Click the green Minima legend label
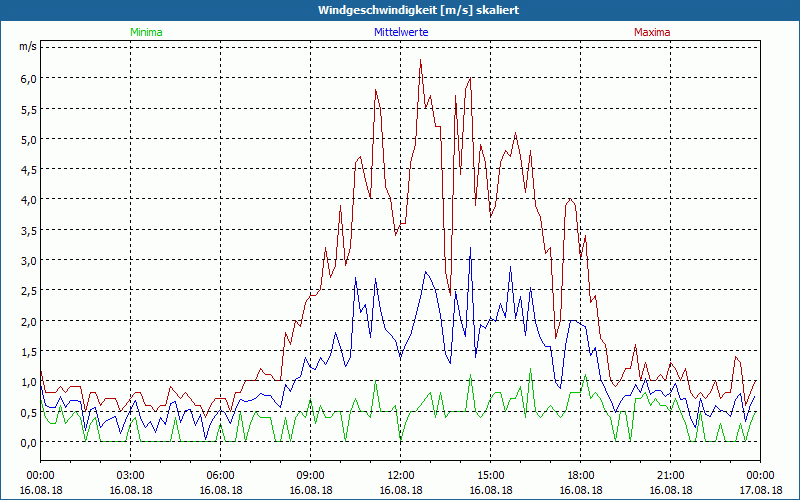Screen dimensions: 800x500 pos(146,32)
